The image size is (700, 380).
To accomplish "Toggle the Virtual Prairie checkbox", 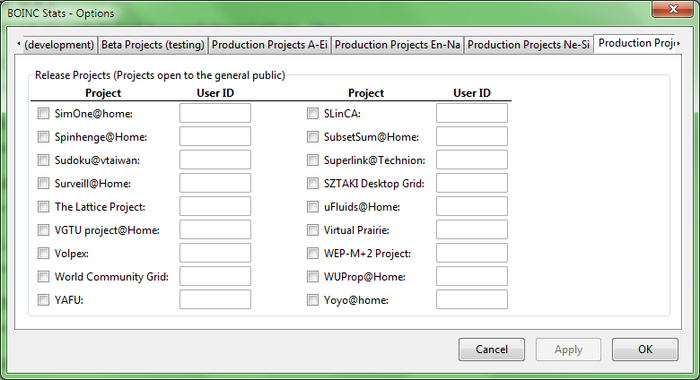I will coord(312,230).
